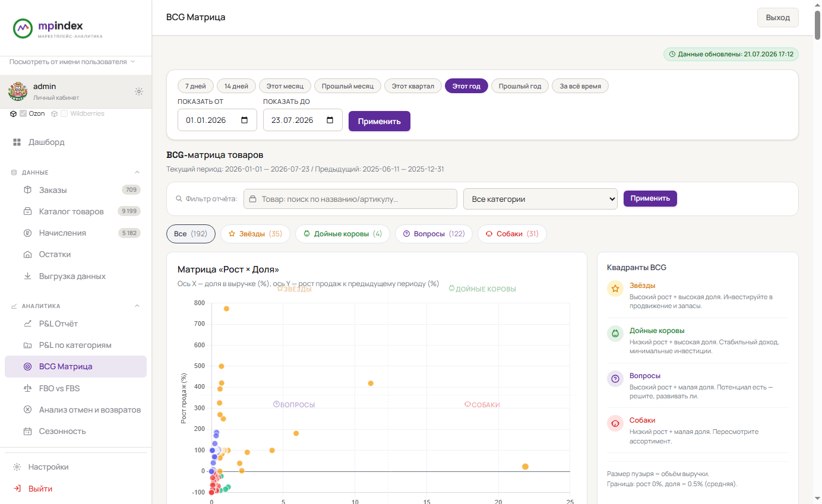The width and height of the screenshot is (822, 504).
Task: Open the Все категории dropdown
Action: (x=540, y=199)
